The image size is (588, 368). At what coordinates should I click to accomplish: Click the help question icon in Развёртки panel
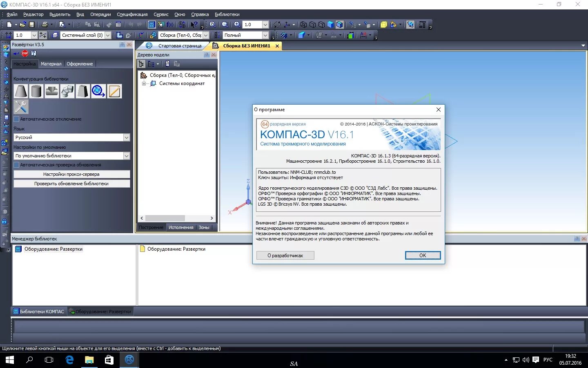[33, 53]
